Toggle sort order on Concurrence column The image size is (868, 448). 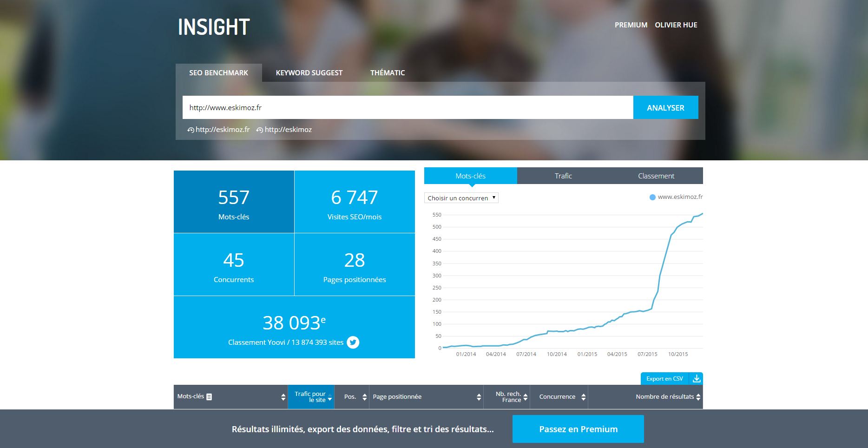click(583, 397)
